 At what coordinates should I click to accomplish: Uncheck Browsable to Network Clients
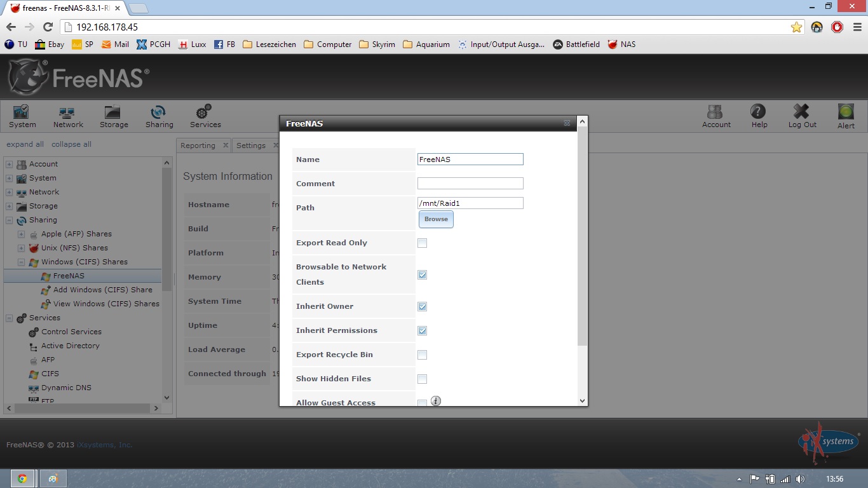[x=422, y=274]
